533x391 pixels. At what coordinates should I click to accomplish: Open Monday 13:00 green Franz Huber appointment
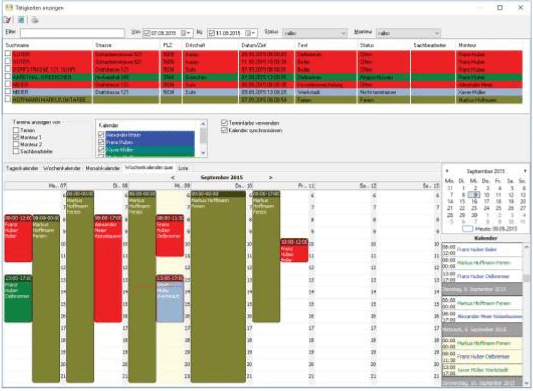pos(18,298)
